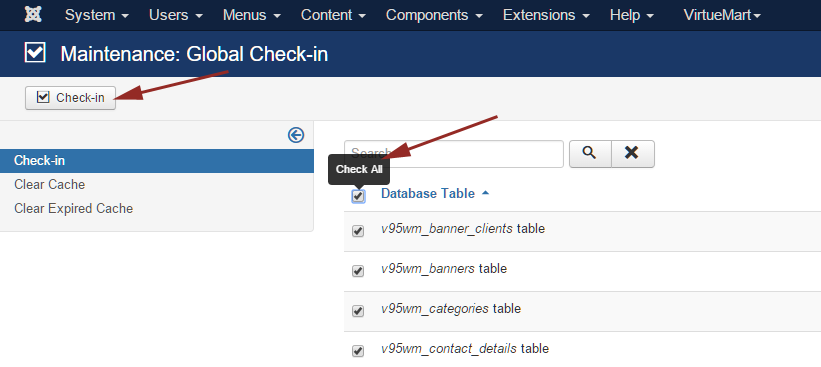Viewport: 821px width, 367px height.
Task: Clear search with the X button
Action: tap(633, 153)
